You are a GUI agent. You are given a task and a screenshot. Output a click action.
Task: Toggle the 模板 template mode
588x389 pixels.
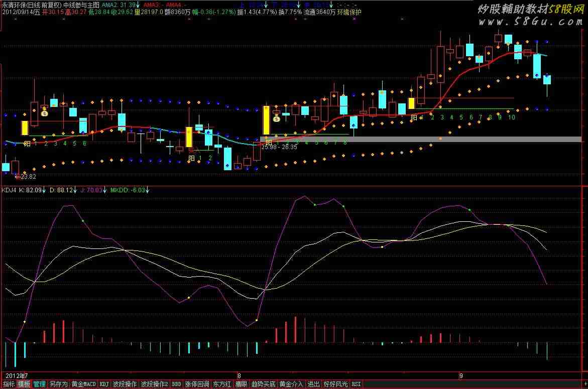tap(24, 384)
